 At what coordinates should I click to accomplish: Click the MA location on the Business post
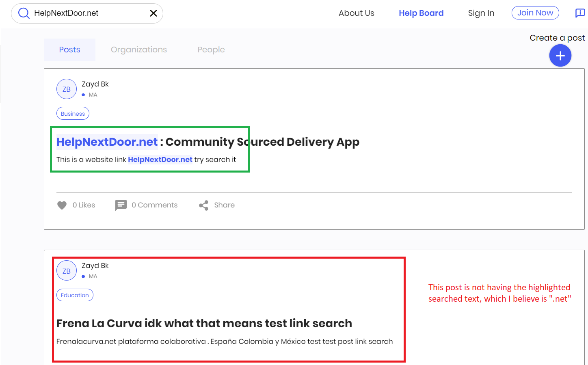93,95
